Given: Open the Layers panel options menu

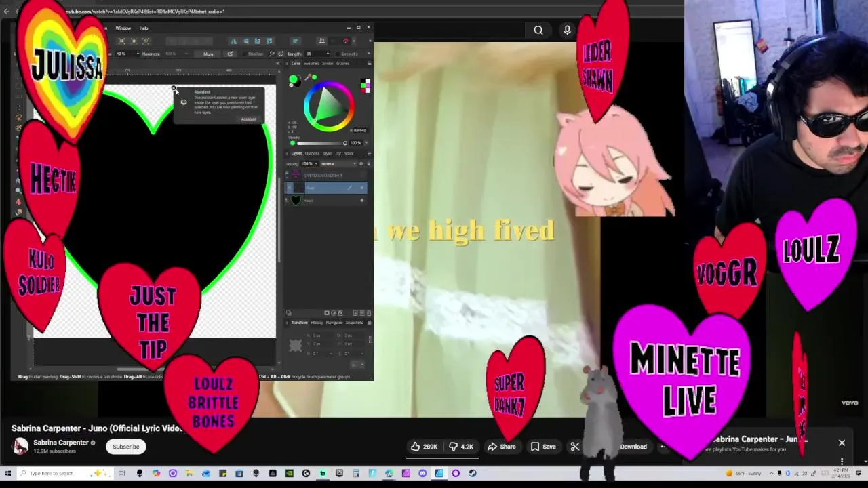Looking at the screenshot, I should pos(369,153).
